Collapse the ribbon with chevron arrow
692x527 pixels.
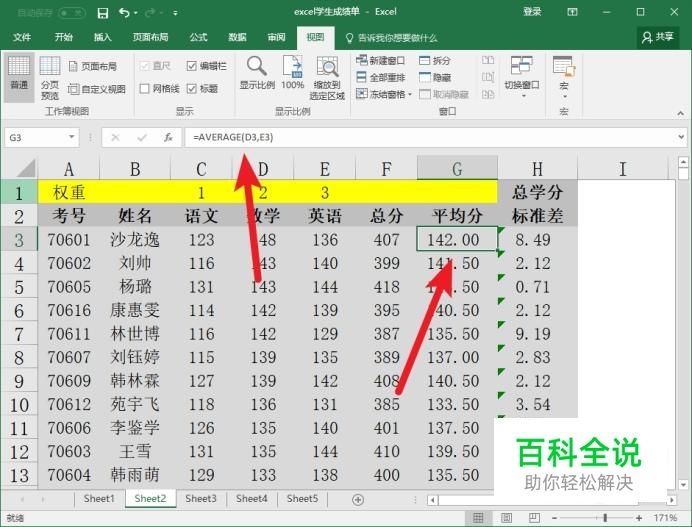[681, 113]
